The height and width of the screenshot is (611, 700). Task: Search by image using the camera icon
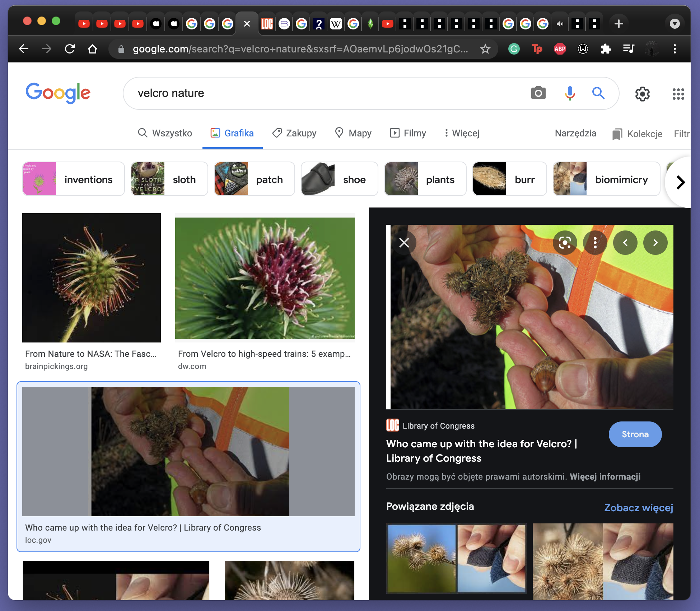point(538,93)
